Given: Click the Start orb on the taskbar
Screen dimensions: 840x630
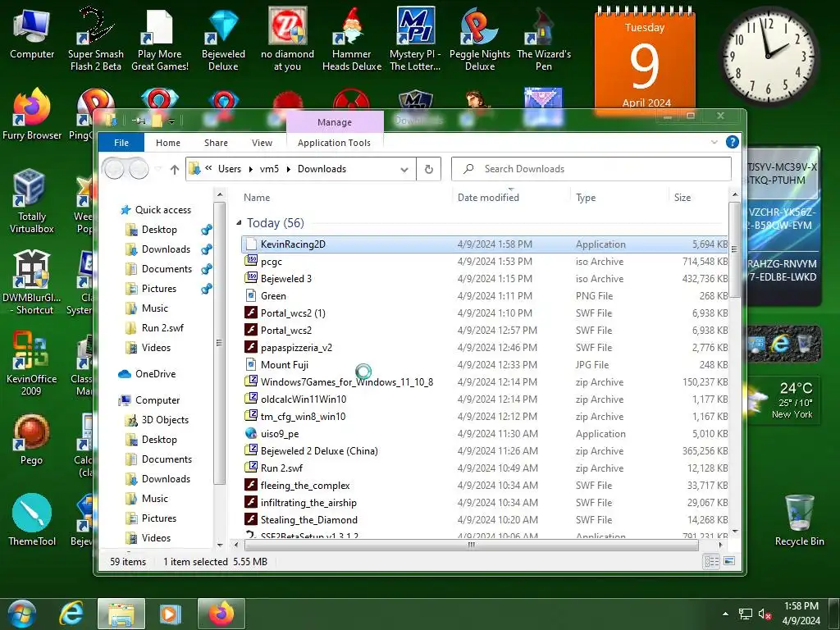Looking at the screenshot, I should (x=22, y=614).
